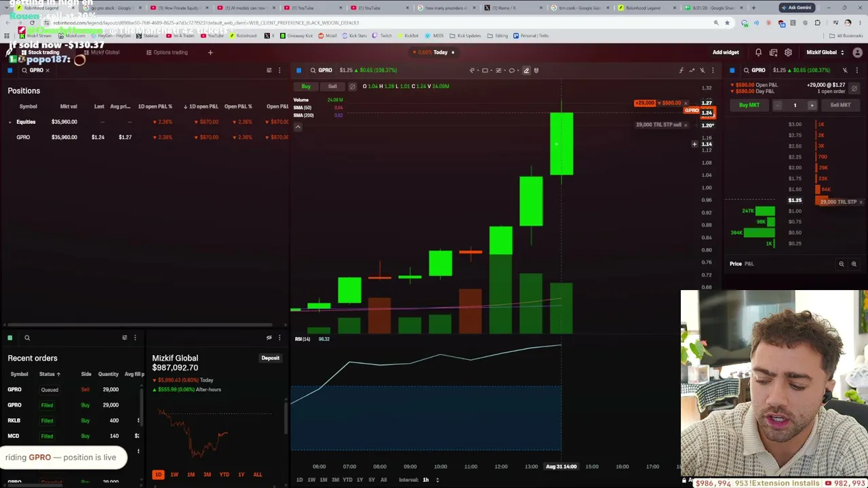Click the Add widget button
Viewport: 868px width, 488px height.
coord(726,52)
